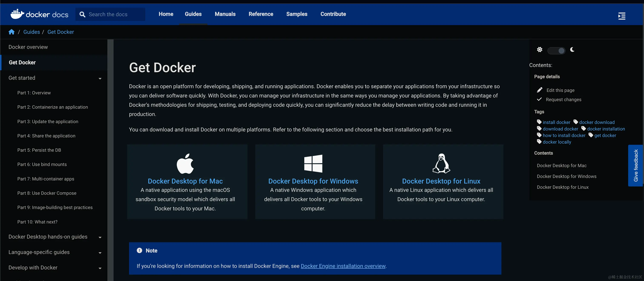Viewport: 644px width, 281px height.
Task: Click the sun light mode icon
Action: [x=539, y=50]
